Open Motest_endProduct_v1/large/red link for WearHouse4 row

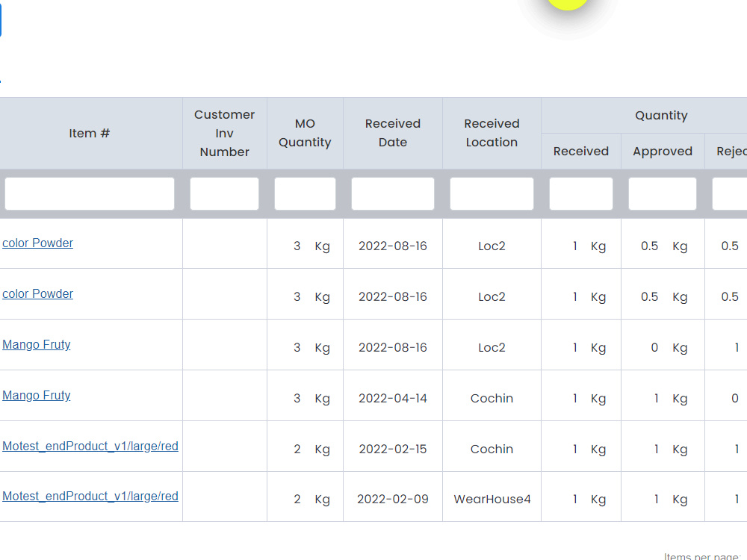90,497
